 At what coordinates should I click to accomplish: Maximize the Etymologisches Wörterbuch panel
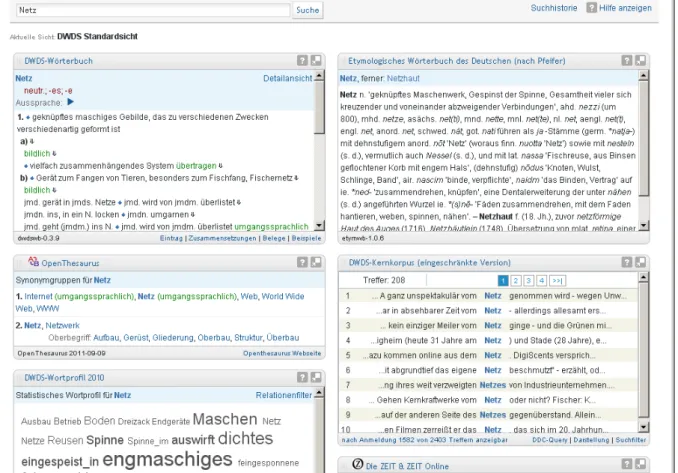coord(640,61)
